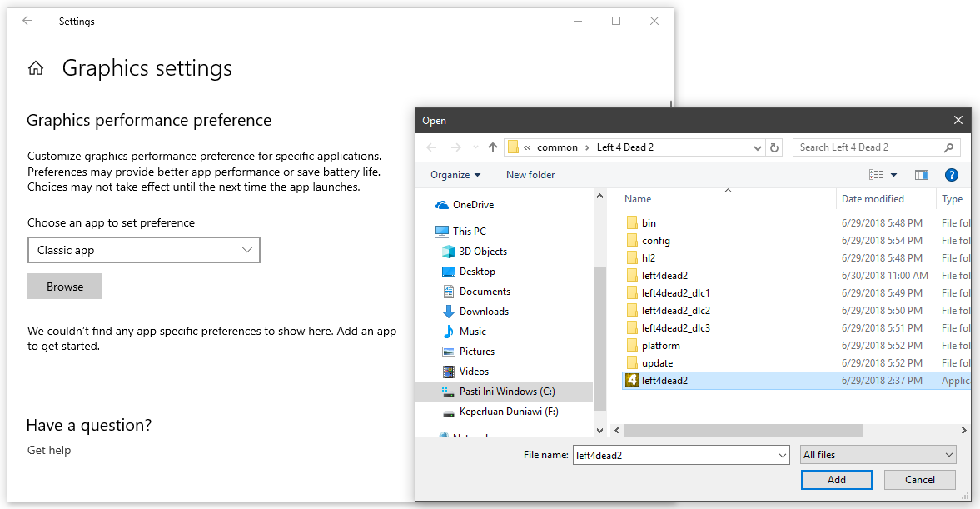Toggle the preview pane icon
This screenshot has height=509, width=980.
pos(921,175)
